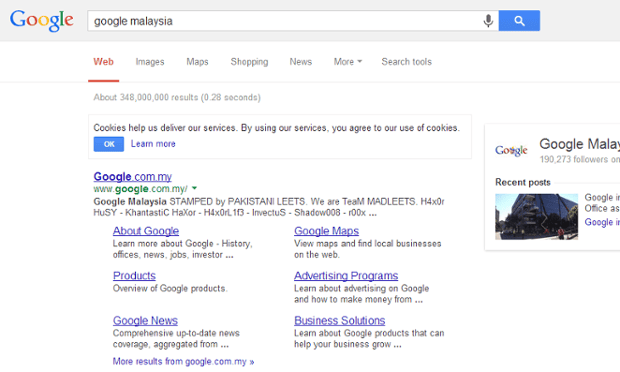Open the Maps tab
The width and height of the screenshot is (620, 372).
pos(197,62)
